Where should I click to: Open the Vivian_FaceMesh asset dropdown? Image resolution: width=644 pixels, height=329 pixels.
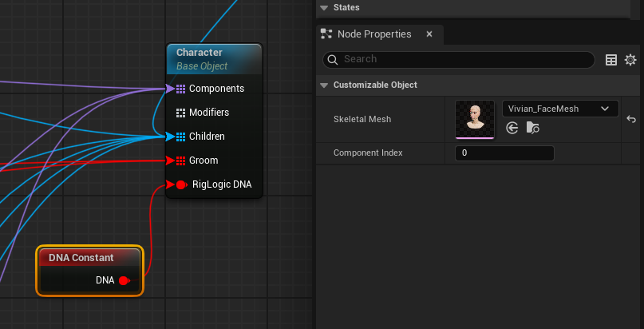click(560, 109)
